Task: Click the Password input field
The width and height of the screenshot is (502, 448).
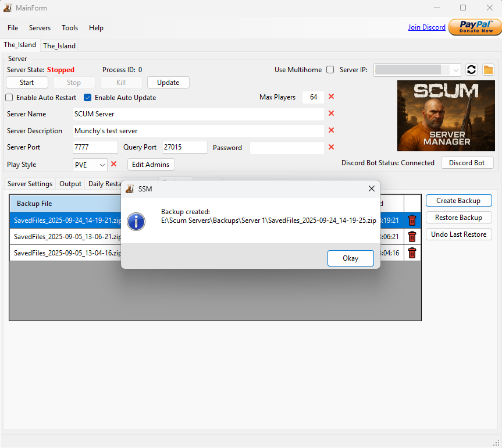Action: (x=287, y=148)
